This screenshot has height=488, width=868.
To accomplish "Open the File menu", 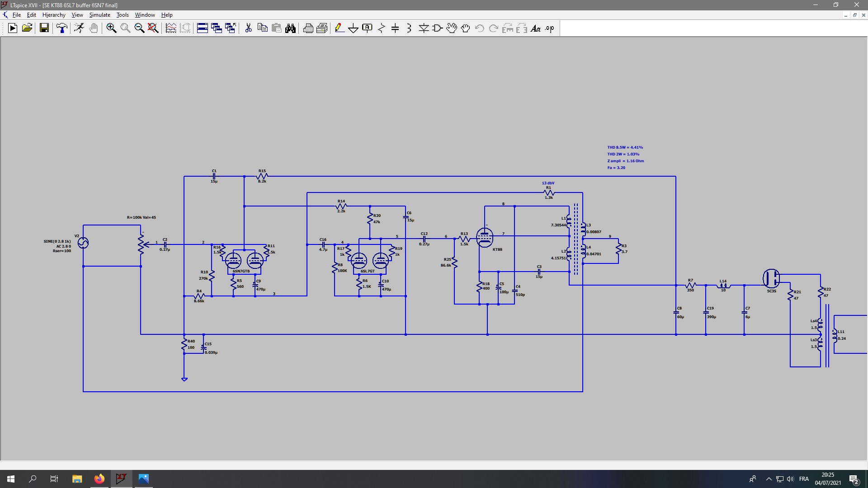I will coord(16,15).
